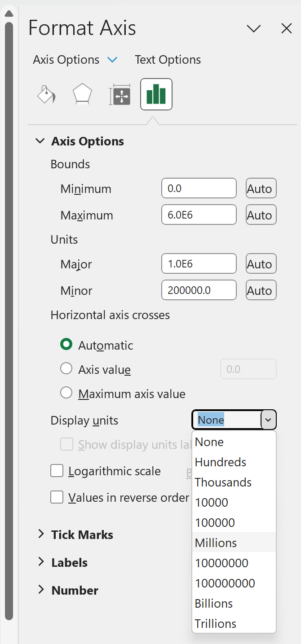This screenshot has height=644, width=301.
Task: Collapse the Axis Options section
Action: click(40, 141)
